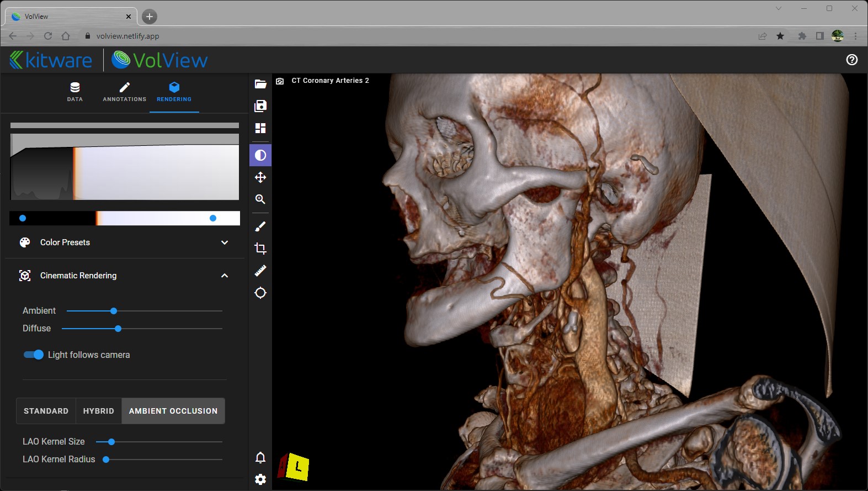The height and width of the screenshot is (491, 868).
Task: Click the LAO Kernel Radius slider handle
Action: coord(106,460)
